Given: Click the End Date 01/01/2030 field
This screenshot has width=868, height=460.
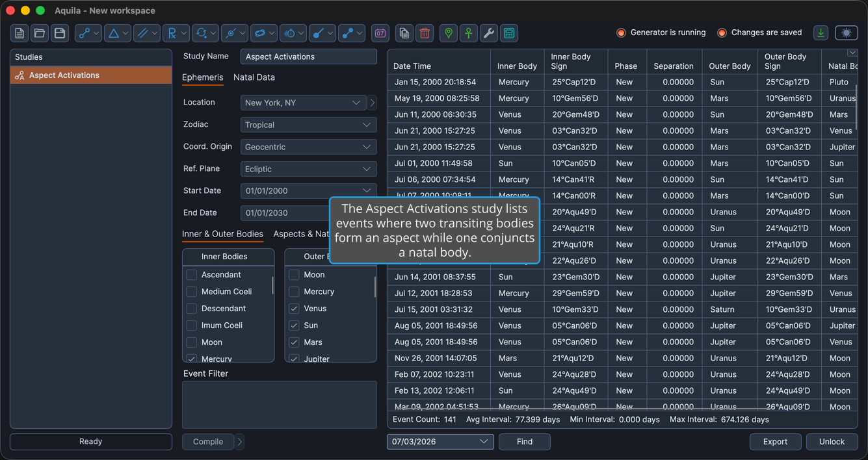Looking at the screenshot, I should (285, 213).
